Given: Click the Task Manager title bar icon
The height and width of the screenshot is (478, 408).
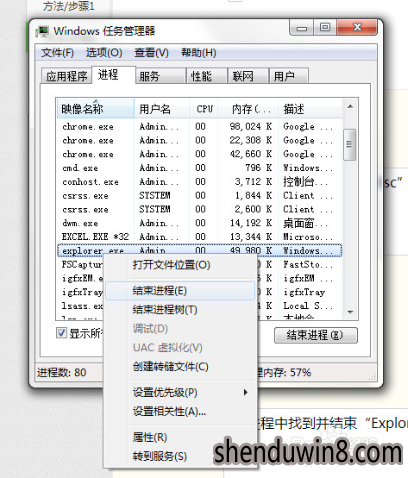Looking at the screenshot, I should tap(42, 31).
